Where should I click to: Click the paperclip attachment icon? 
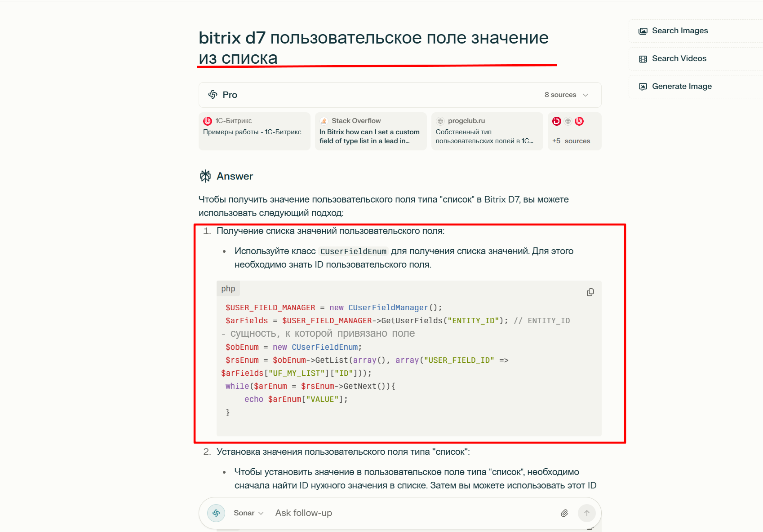tap(564, 513)
